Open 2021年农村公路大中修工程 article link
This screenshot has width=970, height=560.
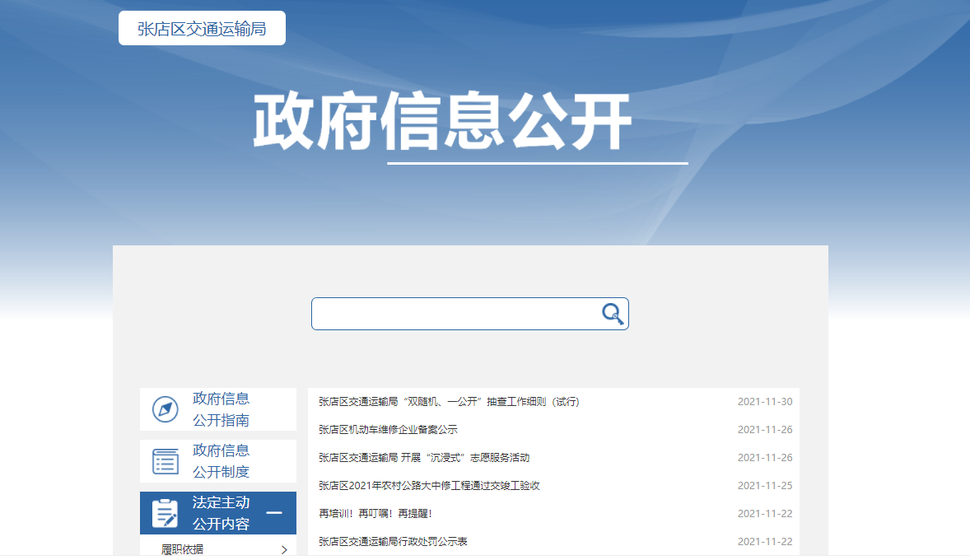click(x=429, y=486)
